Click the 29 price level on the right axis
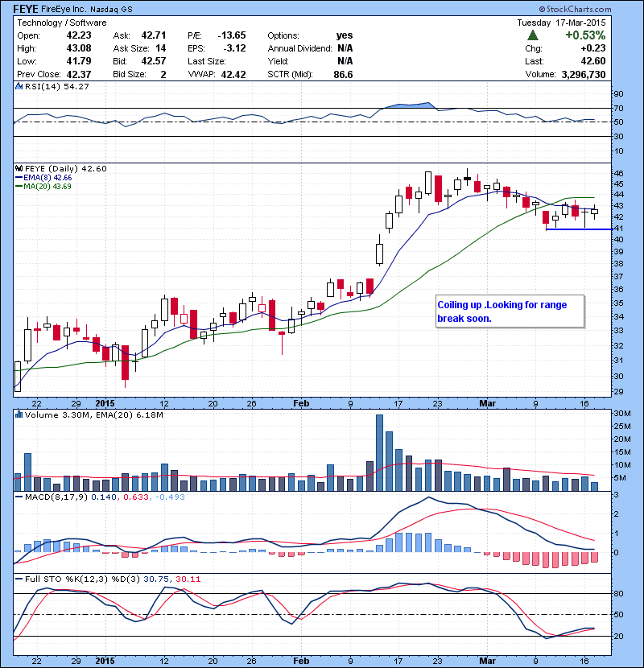Viewport: 644px width, 668px height. tap(618, 391)
